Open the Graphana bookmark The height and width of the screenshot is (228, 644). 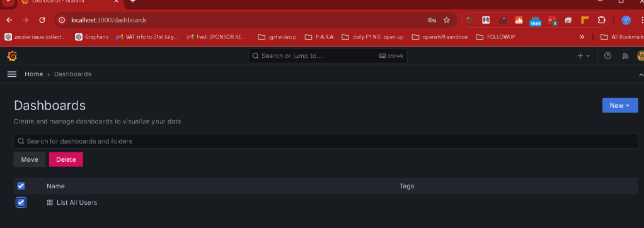coord(92,37)
